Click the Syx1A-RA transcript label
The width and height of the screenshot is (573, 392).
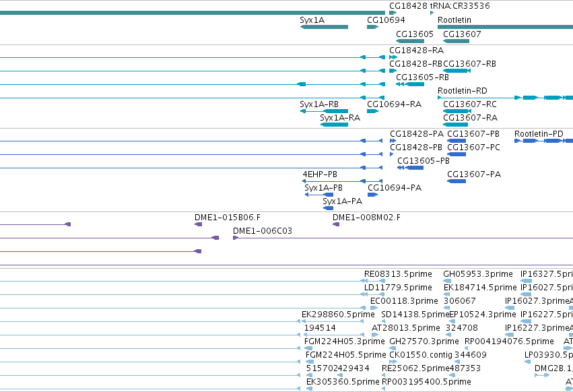340,118
